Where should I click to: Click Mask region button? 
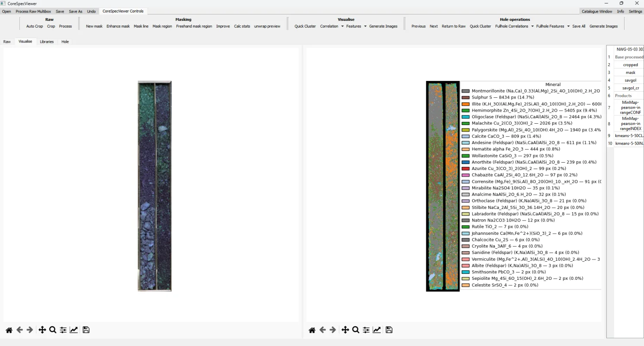162,26
